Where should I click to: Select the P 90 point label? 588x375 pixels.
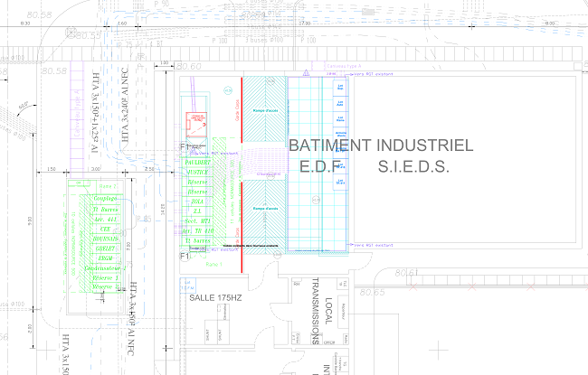point(162,4)
